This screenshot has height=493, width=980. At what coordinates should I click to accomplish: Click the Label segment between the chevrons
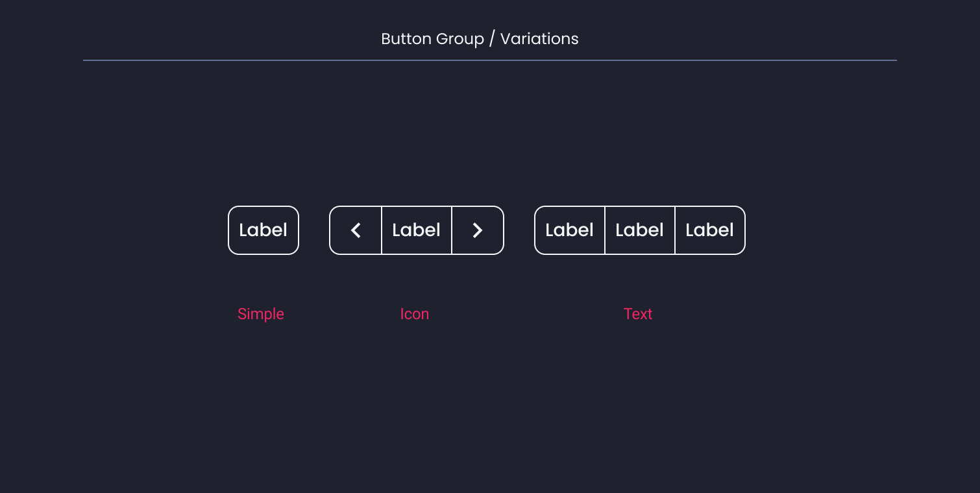point(417,230)
